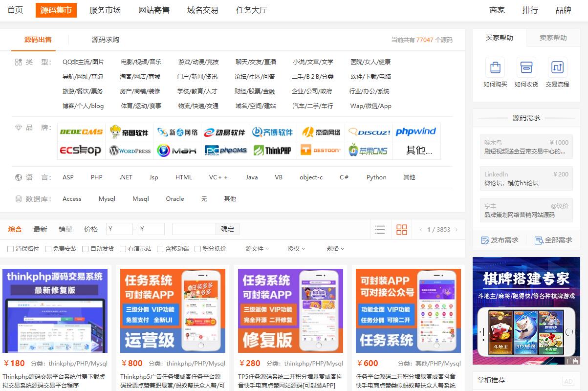Open the 源码集市 nav tab

56,10
